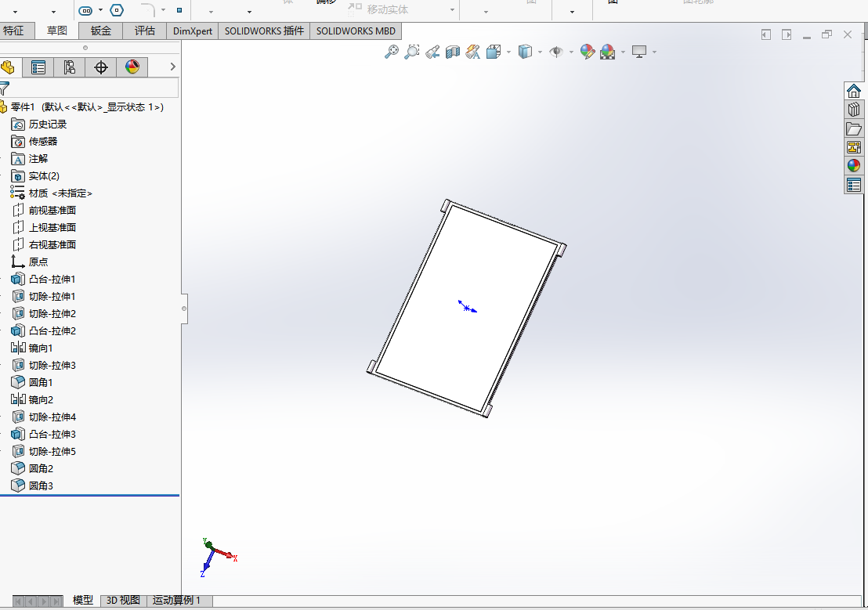
Task: Switch to the 特征 ribbon tab
Action: pyautogui.click(x=14, y=31)
